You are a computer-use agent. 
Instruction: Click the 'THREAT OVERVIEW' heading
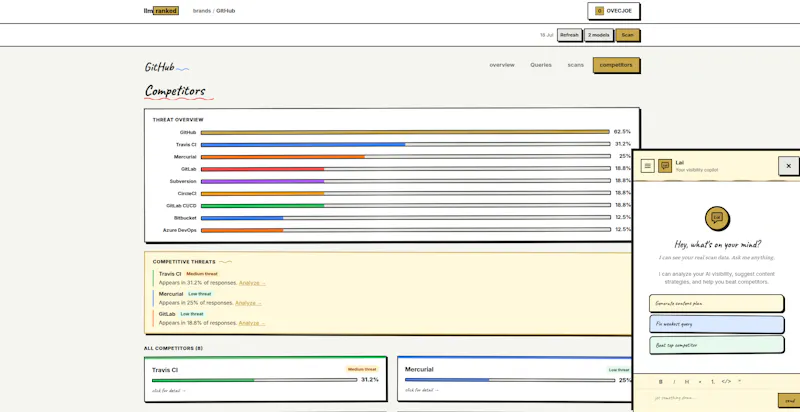coord(178,120)
